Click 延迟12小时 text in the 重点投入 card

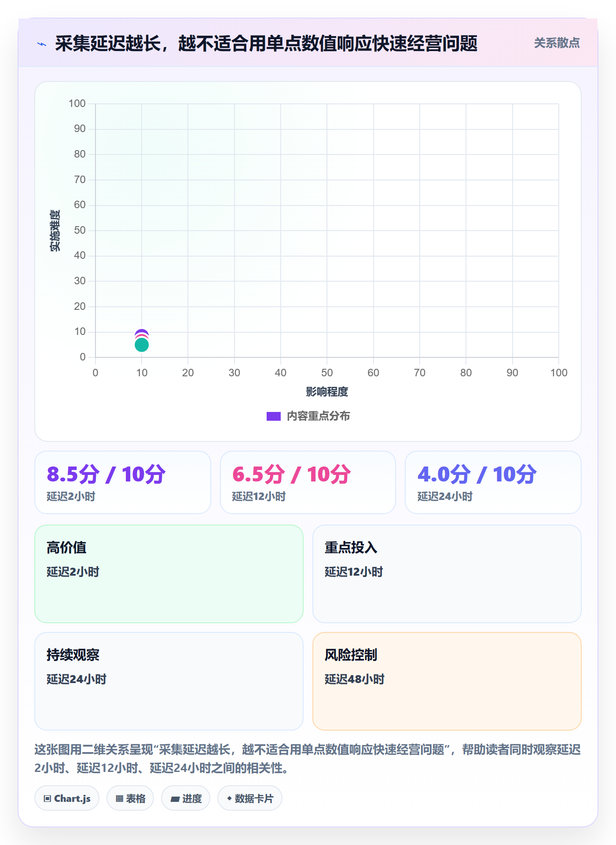click(354, 572)
